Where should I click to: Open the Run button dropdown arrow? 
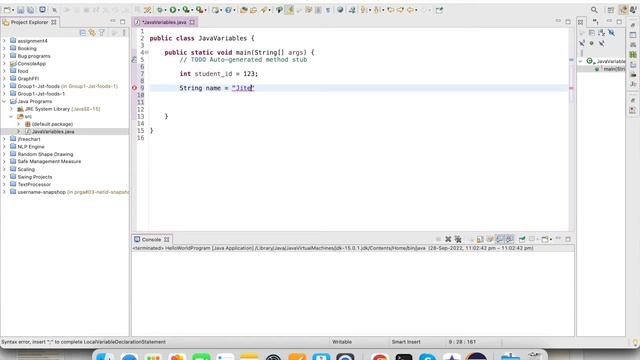tap(179, 10)
